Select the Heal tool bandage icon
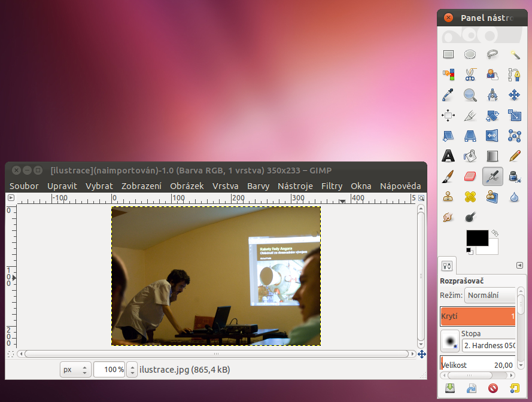The width and height of the screenshot is (532, 402). coord(470,196)
